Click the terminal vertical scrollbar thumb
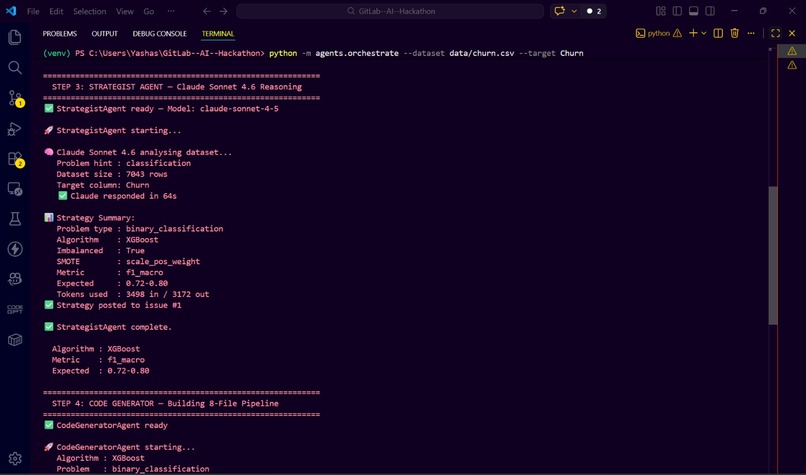 click(773, 255)
